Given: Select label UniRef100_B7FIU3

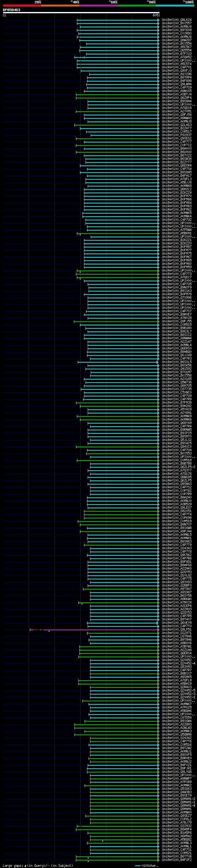Looking at the screenshot, I should pyautogui.click(x=177, y=54).
